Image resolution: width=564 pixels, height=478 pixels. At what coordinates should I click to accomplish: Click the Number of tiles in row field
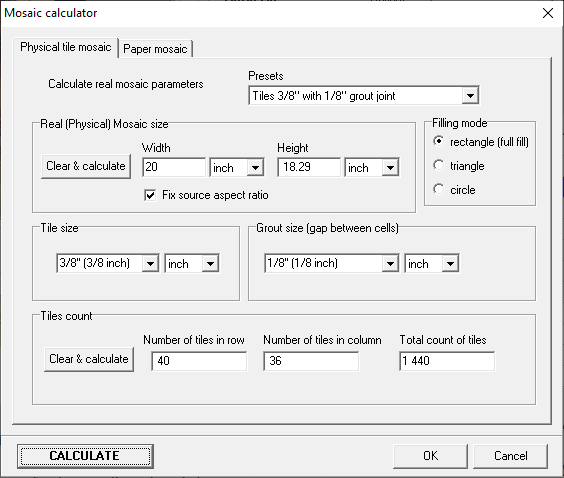pyautogui.click(x=199, y=361)
